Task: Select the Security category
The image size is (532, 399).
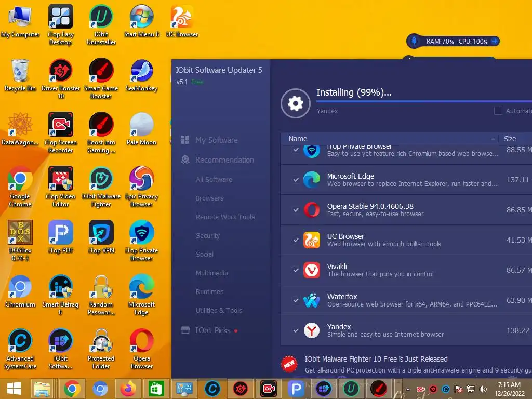Action: (x=208, y=235)
